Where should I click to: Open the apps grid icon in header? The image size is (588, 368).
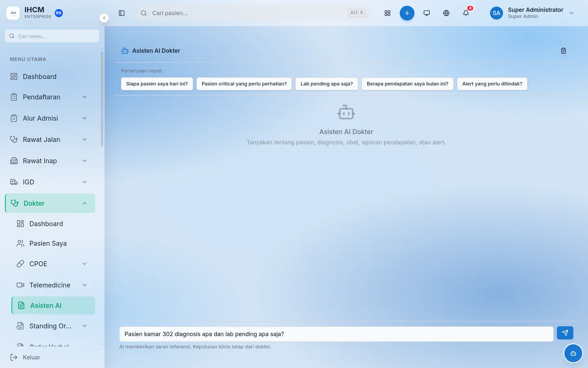pos(388,13)
